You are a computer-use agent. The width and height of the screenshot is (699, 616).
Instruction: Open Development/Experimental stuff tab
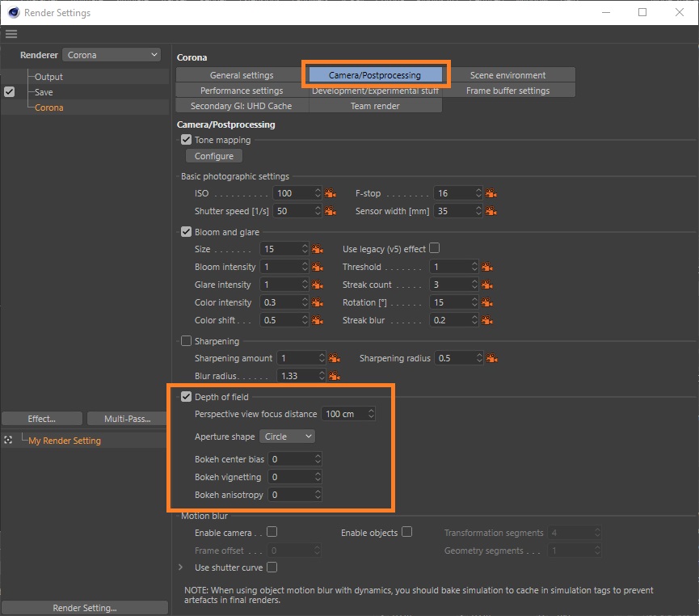click(375, 91)
